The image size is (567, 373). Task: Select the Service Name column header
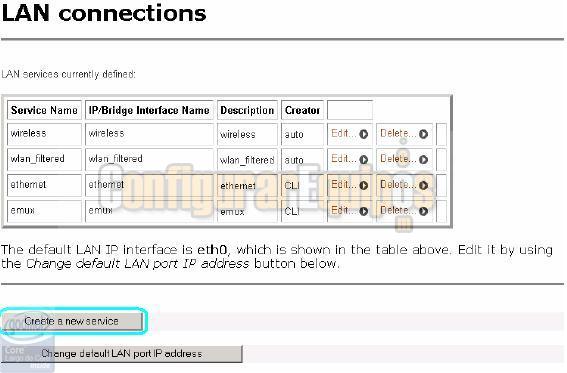point(44,110)
